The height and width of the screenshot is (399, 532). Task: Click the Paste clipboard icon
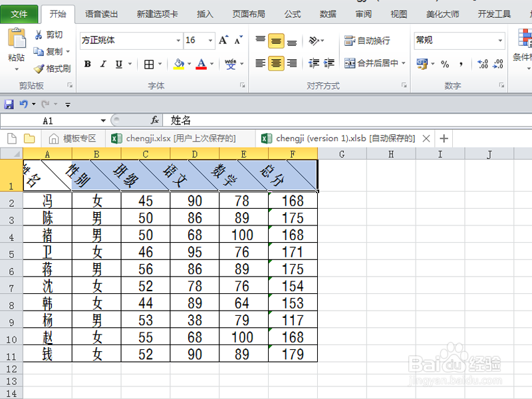(x=16, y=38)
